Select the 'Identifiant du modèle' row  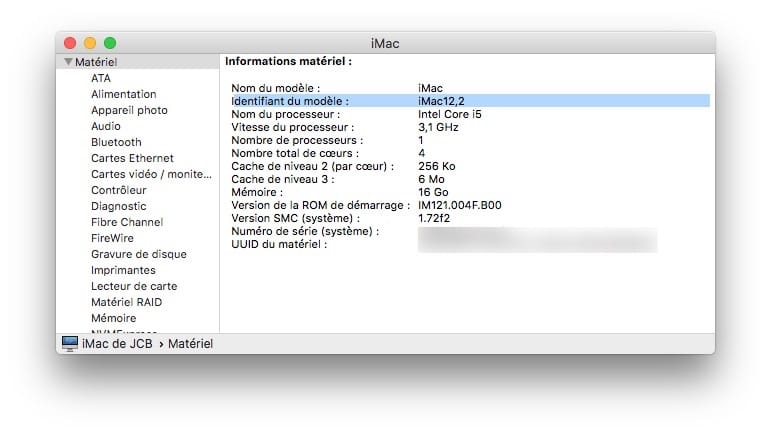point(470,101)
